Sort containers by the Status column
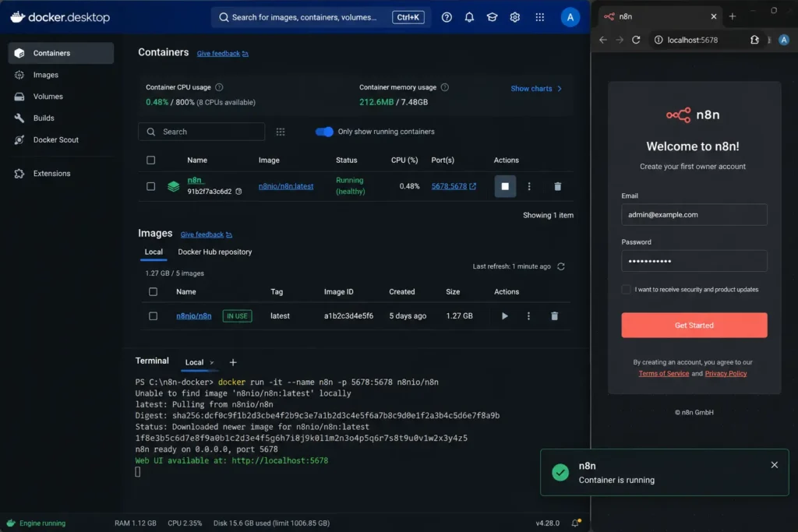 click(x=347, y=160)
